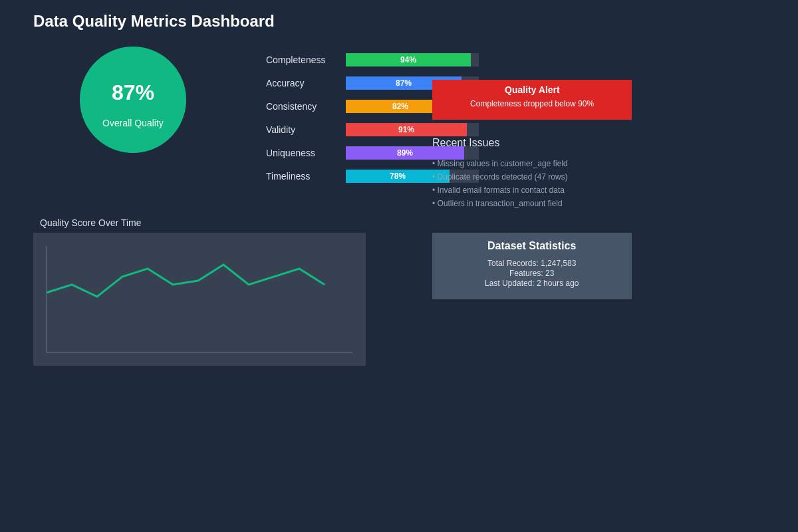Select the Quality Score Over Time title
This screenshot has width=798, height=532.
click(x=90, y=223)
